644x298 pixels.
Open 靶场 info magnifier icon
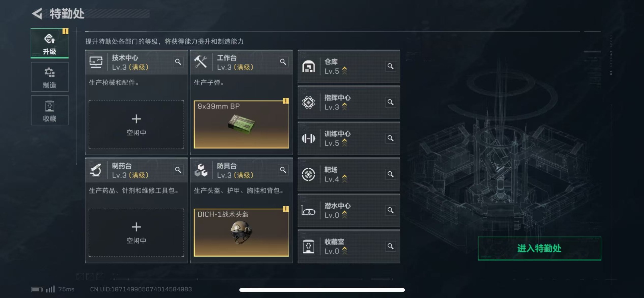(x=391, y=174)
